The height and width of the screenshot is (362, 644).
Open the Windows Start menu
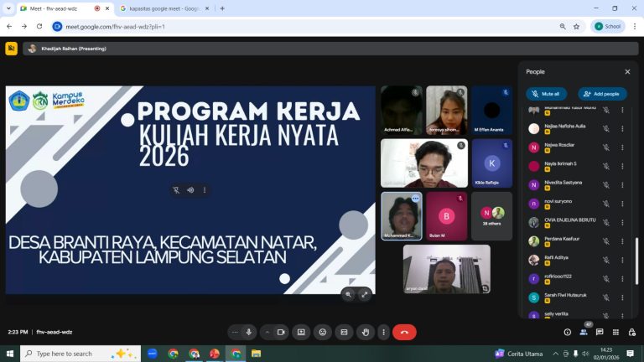click(10, 354)
